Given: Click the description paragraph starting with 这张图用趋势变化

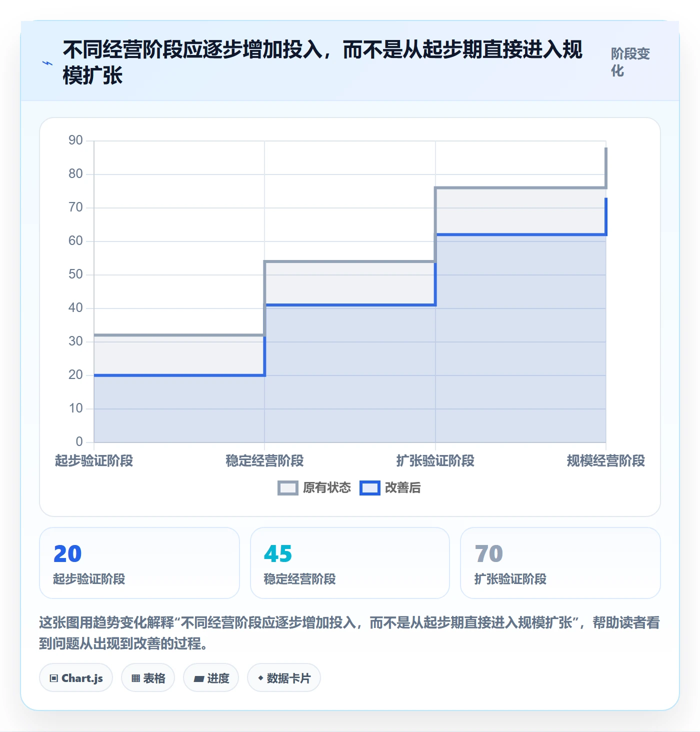Looking at the screenshot, I should click(x=349, y=633).
